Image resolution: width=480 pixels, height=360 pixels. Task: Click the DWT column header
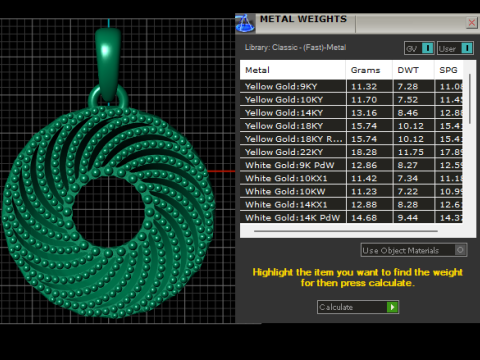coord(414,70)
